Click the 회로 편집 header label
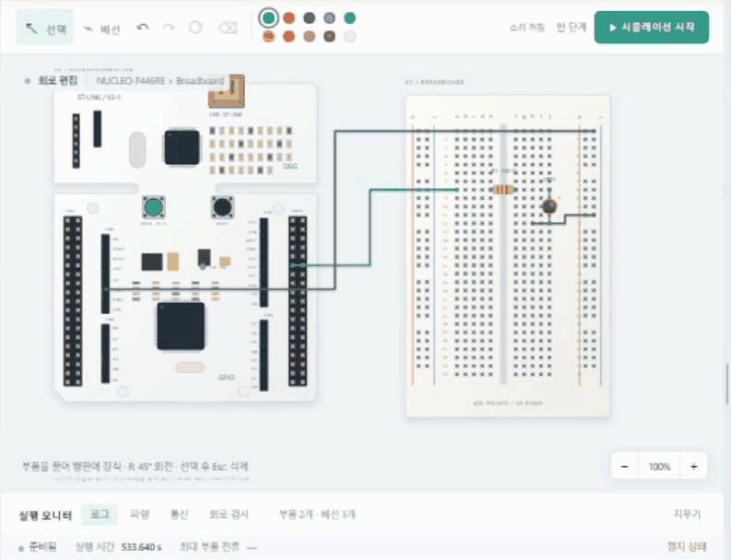The height and width of the screenshot is (560, 731). click(58, 81)
